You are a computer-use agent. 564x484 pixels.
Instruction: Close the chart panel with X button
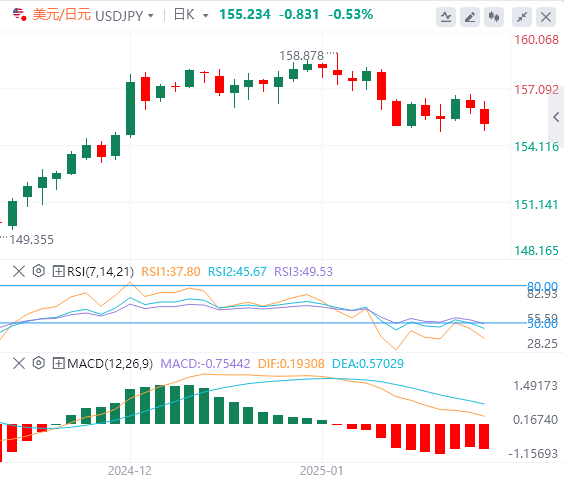click(546, 17)
